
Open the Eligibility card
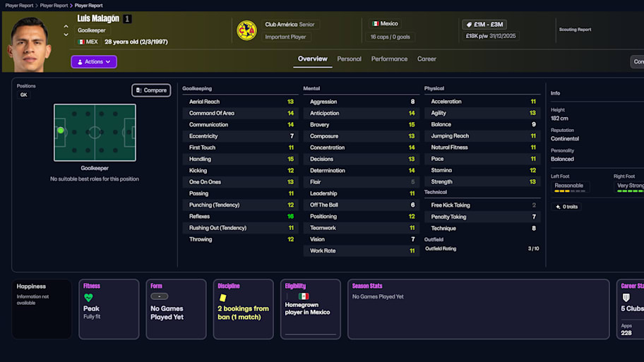(311, 309)
